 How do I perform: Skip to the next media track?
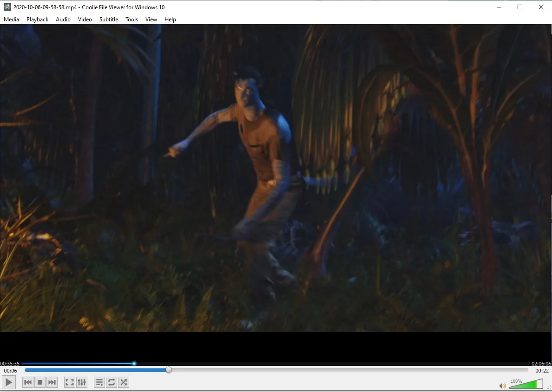pos(52,382)
